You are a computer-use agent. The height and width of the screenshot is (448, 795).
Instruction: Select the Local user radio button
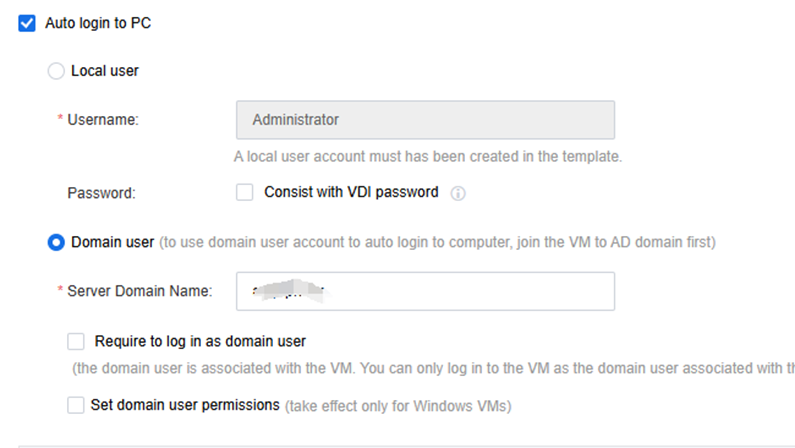point(57,71)
